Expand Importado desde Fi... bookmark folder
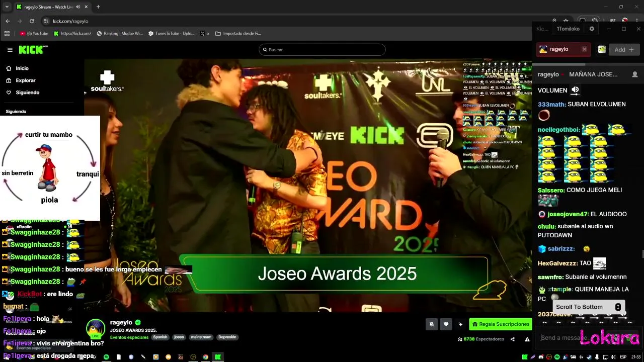Viewport: 644px width, 362px height. tap(238, 34)
